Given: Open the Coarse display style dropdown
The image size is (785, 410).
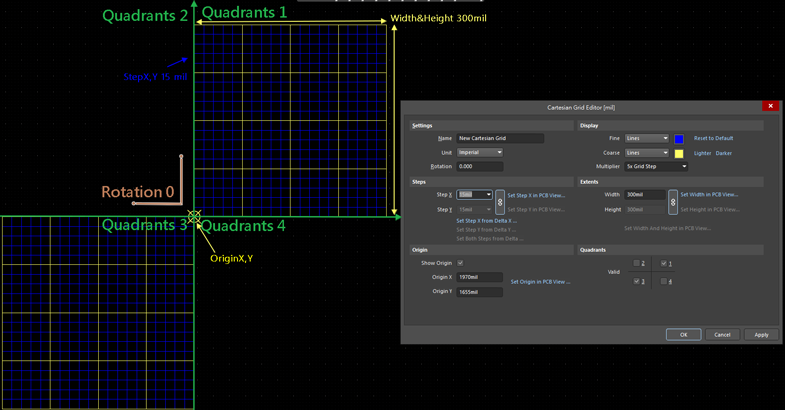Looking at the screenshot, I should [x=646, y=153].
